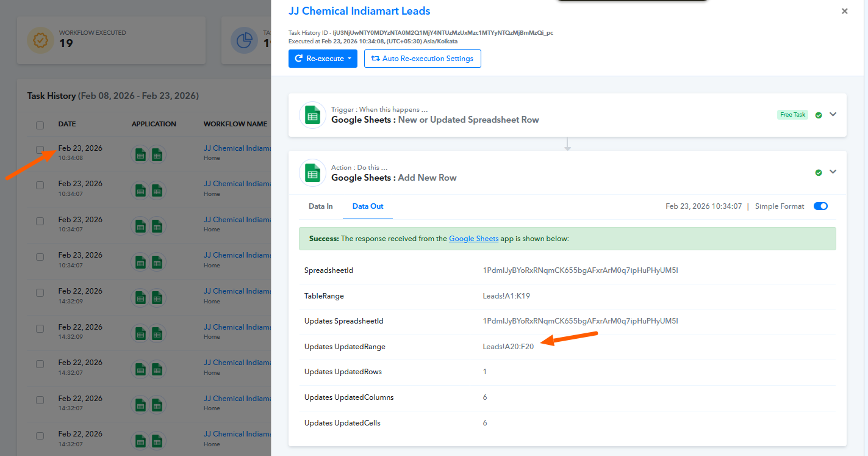This screenshot has width=868, height=456.
Task: Click the Updates UpdatedCells value 6
Action: coord(485,423)
